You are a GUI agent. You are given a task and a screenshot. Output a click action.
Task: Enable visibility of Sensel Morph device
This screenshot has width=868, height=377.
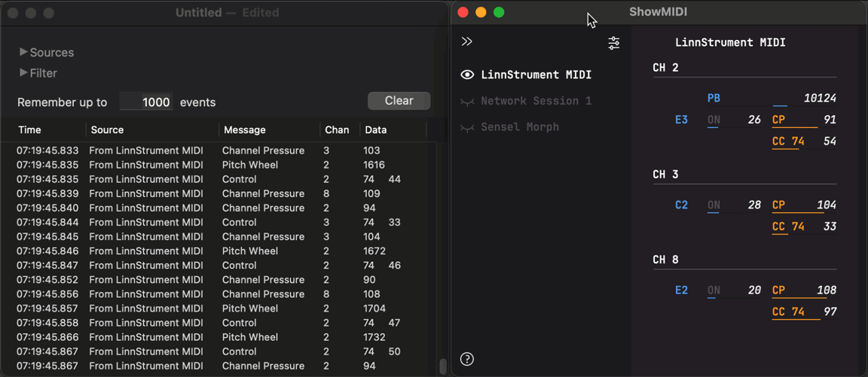pyautogui.click(x=467, y=127)
